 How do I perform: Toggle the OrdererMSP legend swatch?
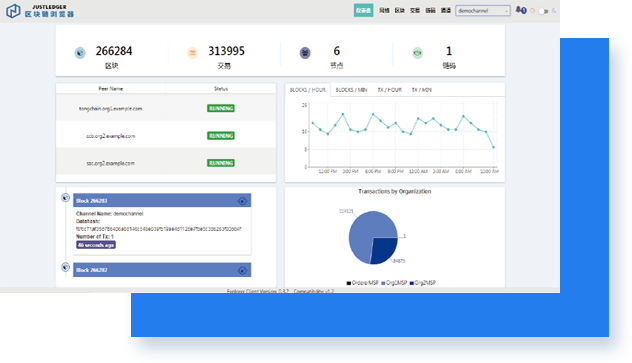click(349, 283)
